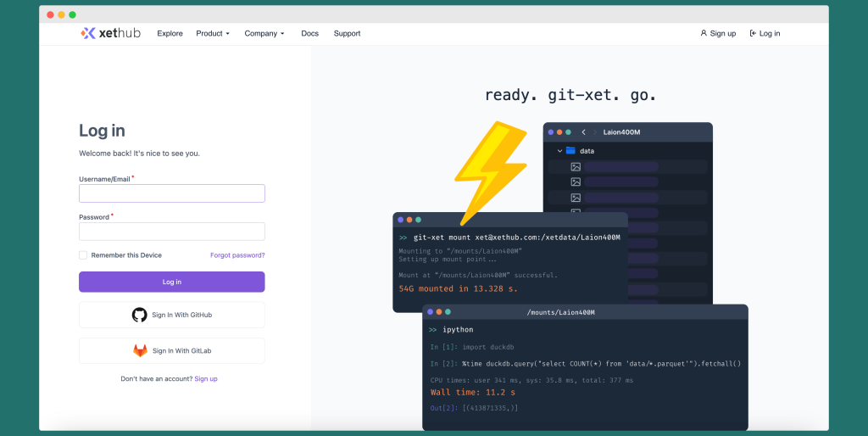This screenshot has height=436, width=868.
Task: Click Sign up link below GitLab button
Action: 206,379
